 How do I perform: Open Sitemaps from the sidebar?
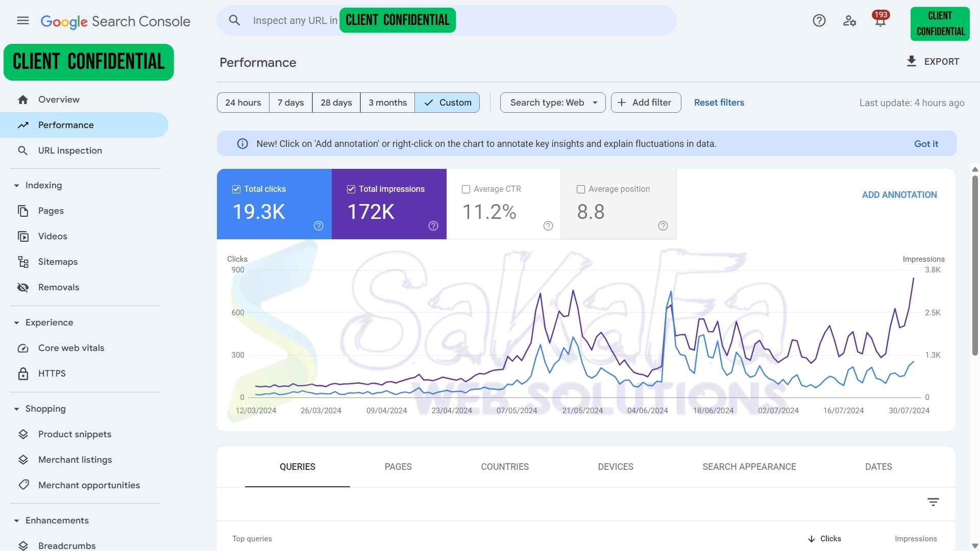click(x=58, y=262)
